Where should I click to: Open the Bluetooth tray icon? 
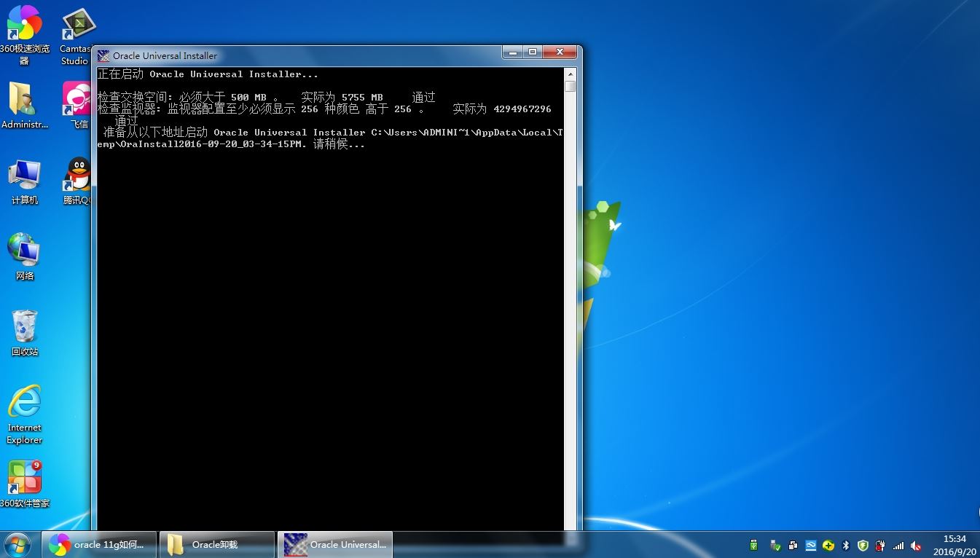(846, 545)
